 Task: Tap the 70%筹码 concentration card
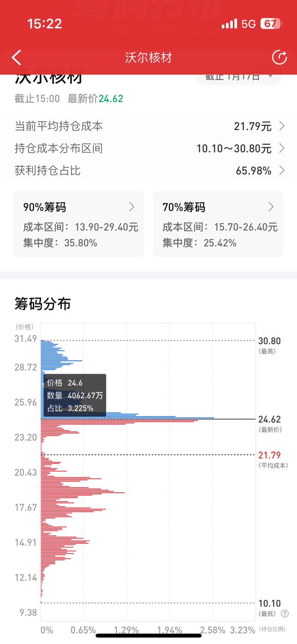click(x=218, y=224)
